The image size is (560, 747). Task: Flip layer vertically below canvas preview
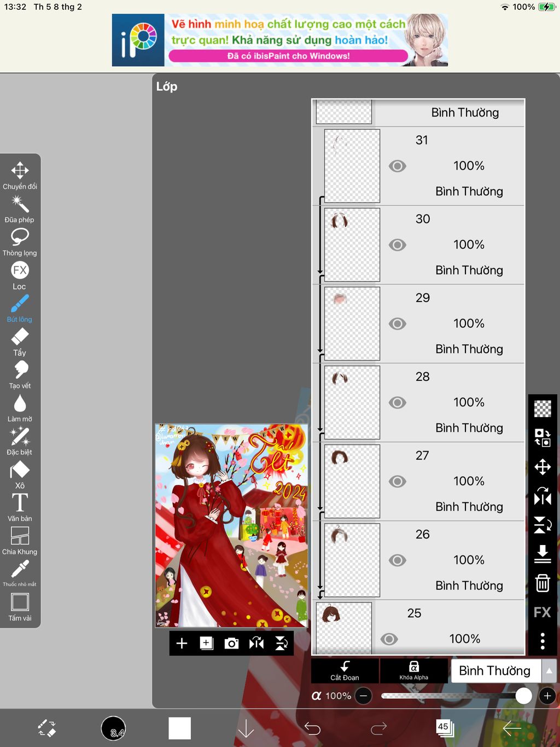pos(281,643)
